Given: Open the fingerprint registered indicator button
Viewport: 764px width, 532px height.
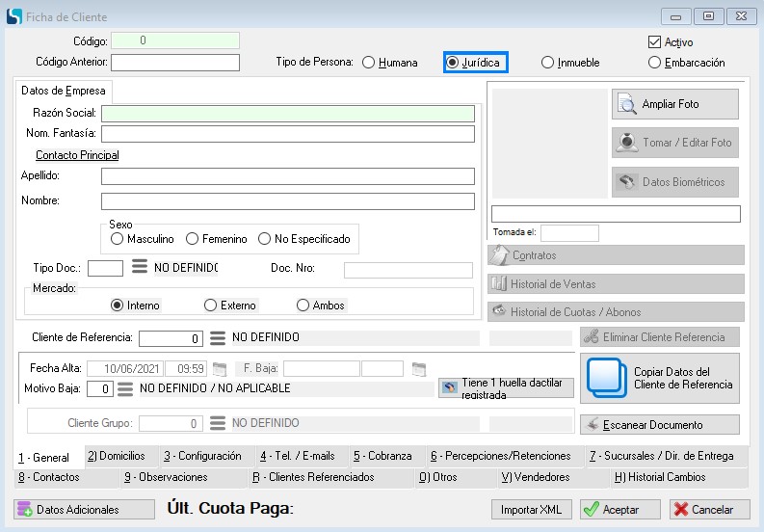Looking at the screenshot, I should 506,387.
